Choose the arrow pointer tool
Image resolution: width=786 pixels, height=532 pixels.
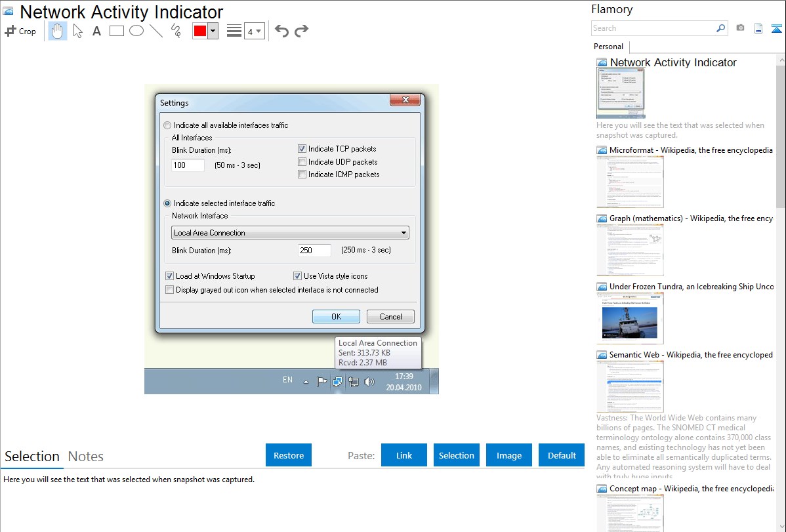77,31
